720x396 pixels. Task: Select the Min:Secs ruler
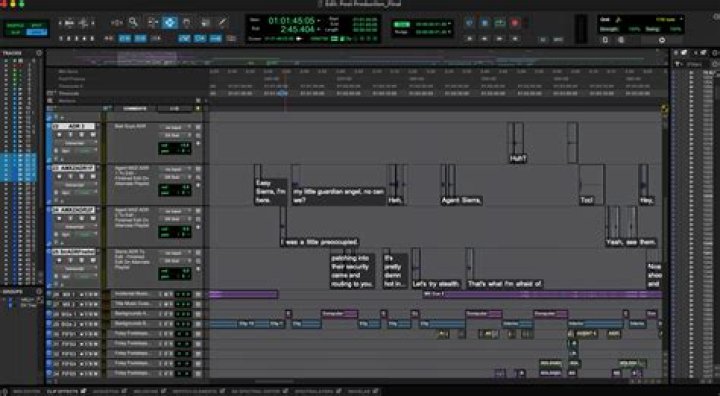click(68, 72)
